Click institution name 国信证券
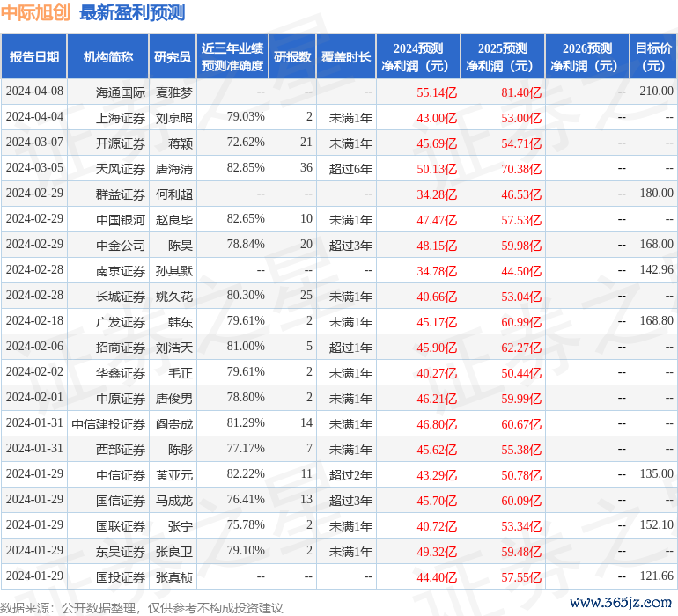This screenshot has width=678, height=616. (121, 500)
